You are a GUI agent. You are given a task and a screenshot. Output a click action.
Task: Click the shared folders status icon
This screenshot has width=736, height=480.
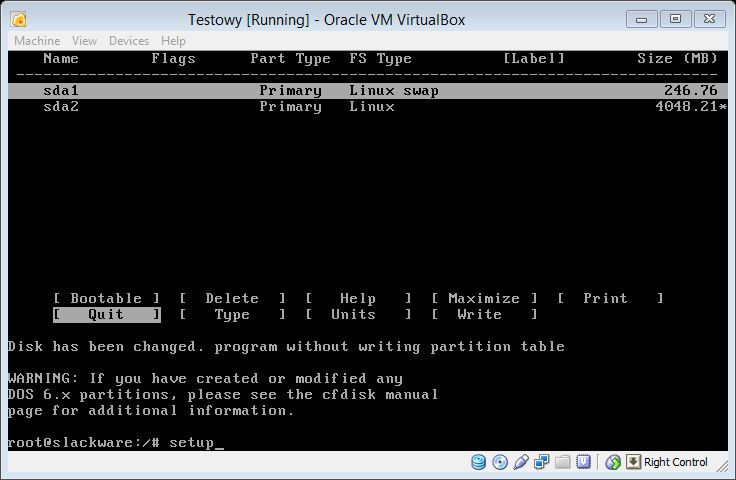(x=562, y=462)
